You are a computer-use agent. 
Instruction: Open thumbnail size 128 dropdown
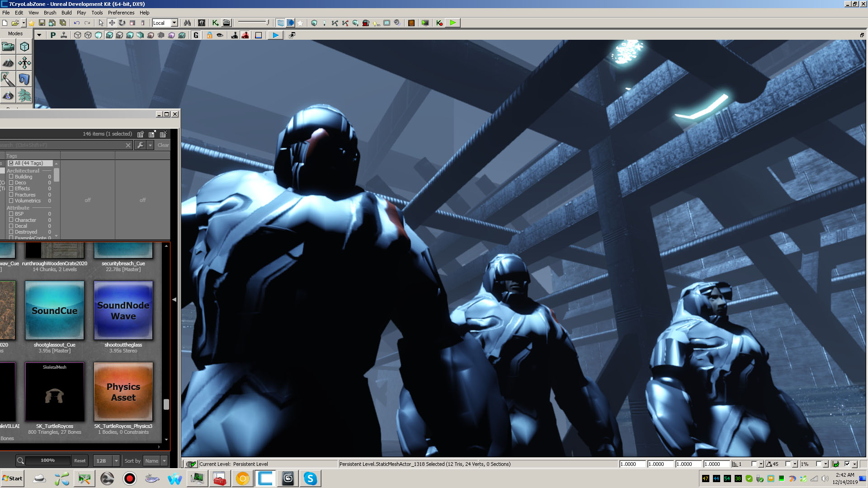tap(116, 461)
